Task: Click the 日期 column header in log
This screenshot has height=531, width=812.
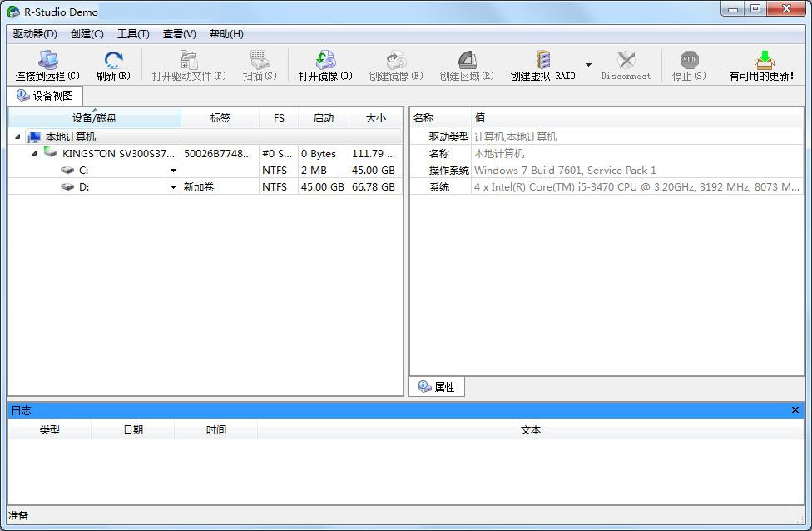Action: pos(133,430)
